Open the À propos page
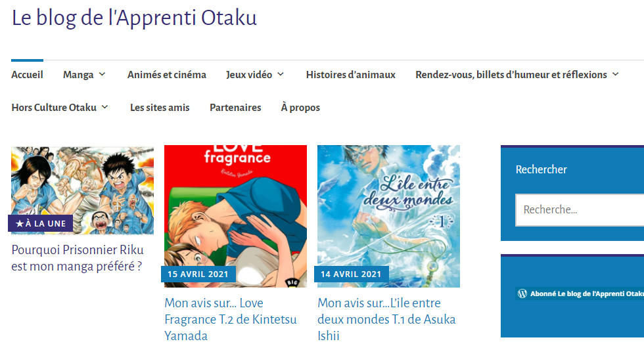 (300, 108)
